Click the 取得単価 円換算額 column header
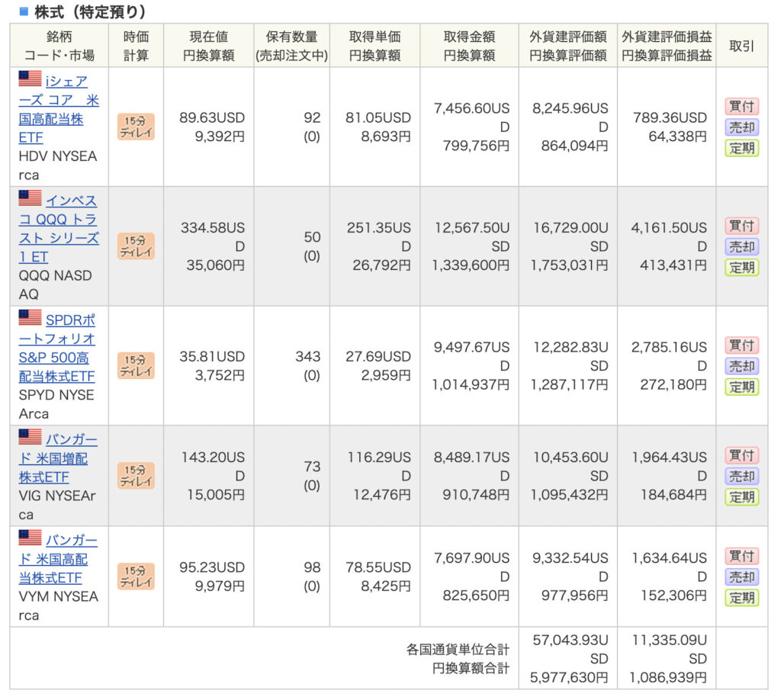Viewport: 781px width, 700px height. pos(374,45)
